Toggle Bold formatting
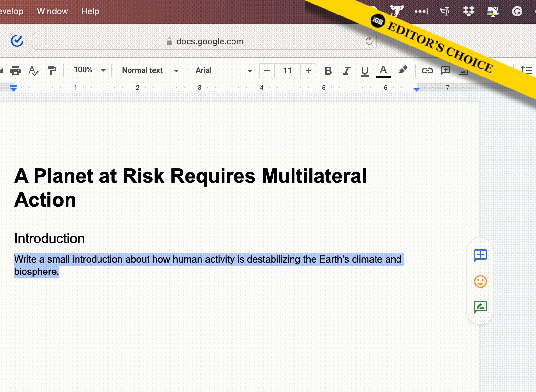 [328, 70]
